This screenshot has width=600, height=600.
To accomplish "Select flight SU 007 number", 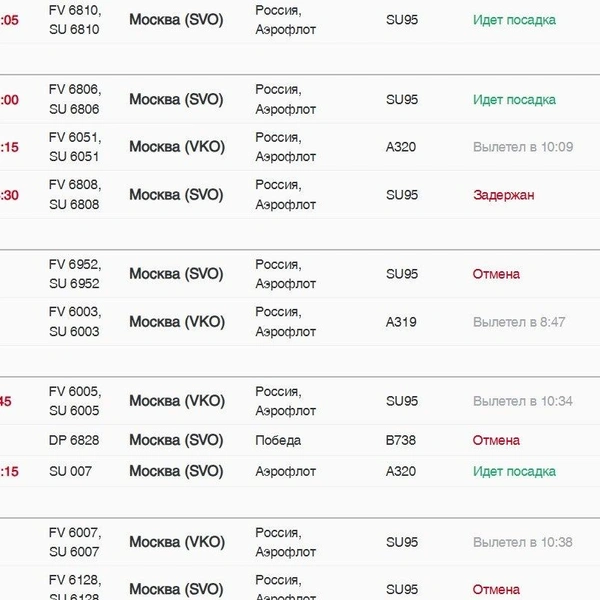I will click(x=70, y=471).
